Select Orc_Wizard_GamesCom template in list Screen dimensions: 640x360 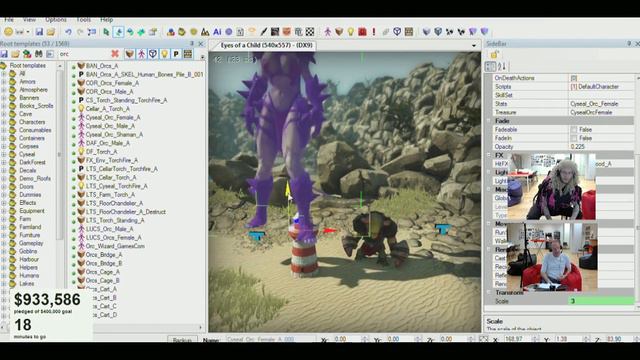tap(115, 246)
